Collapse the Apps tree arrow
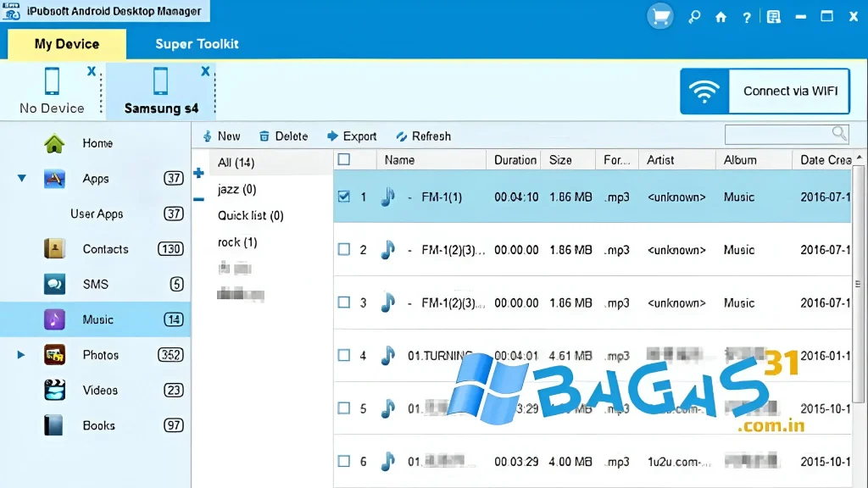 click(x=21, y=178)
